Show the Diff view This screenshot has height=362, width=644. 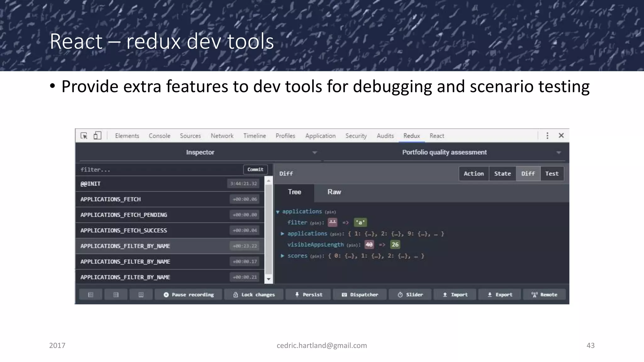(528, 173)
